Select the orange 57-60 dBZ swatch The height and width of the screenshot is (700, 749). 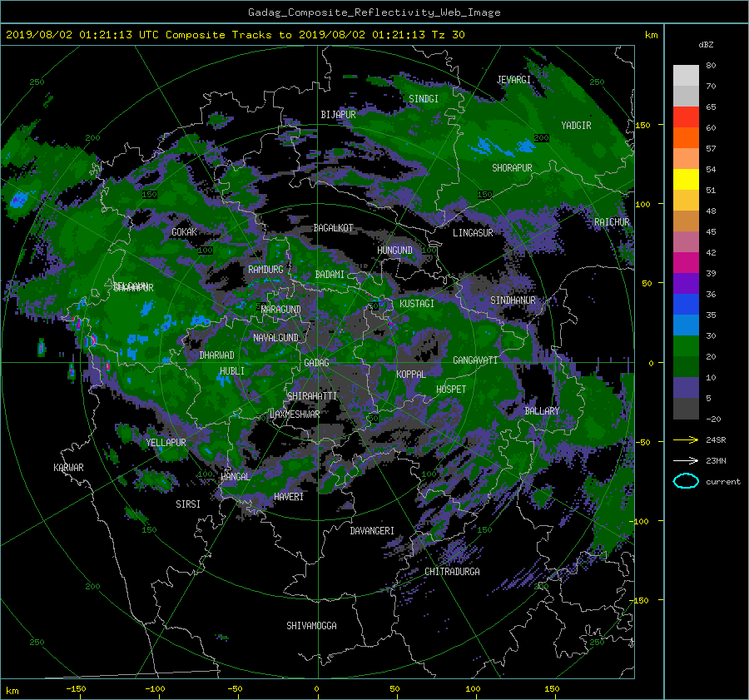pyautogui.click(x=686, y=137)
